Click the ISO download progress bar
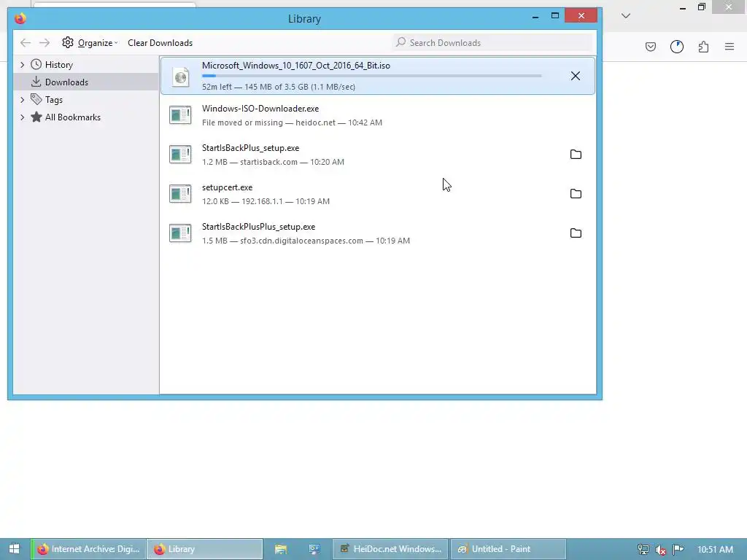The height and width of the screenshot is (560, 747). click(371, 76)
